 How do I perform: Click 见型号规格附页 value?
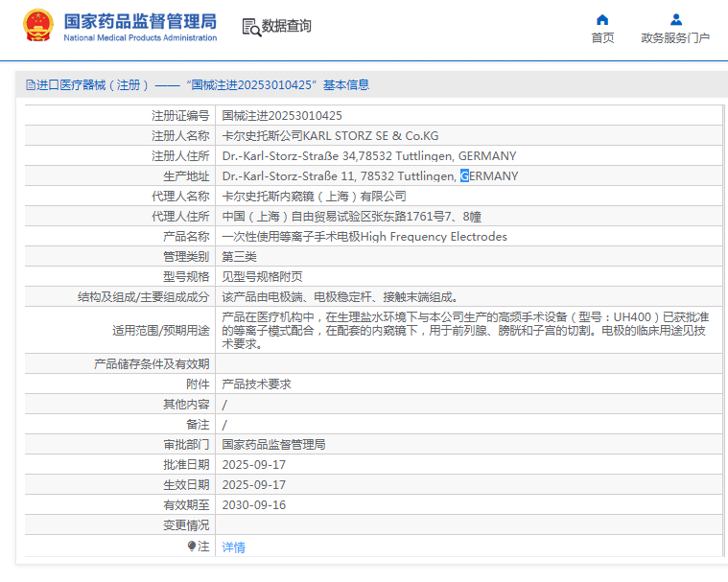pyautogui.click(x=262, y=276)
